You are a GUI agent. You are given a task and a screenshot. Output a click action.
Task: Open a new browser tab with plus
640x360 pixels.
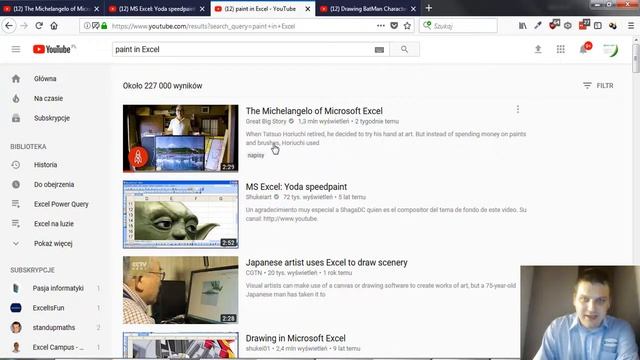tap(429, 8)
